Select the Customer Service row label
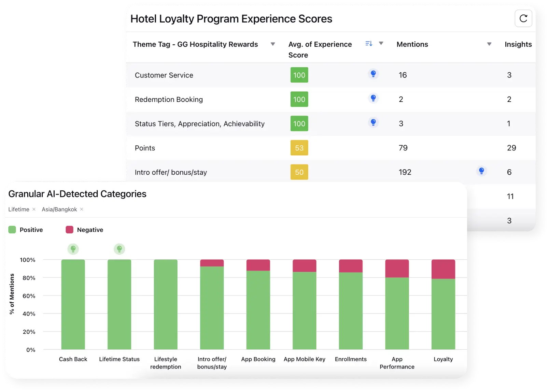Viewport: 549px width, 392px height. tap(164, 75)
